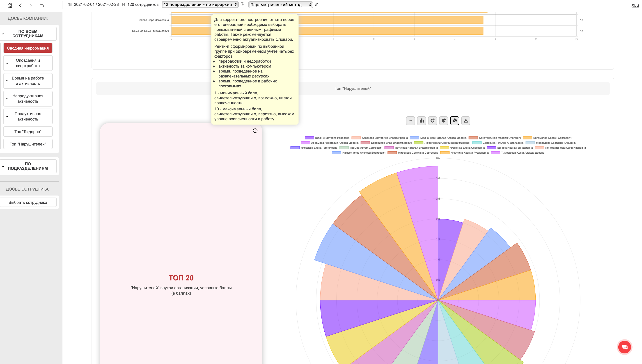
Task: Switch chart to pie chart view
Action: pos(444,121)
